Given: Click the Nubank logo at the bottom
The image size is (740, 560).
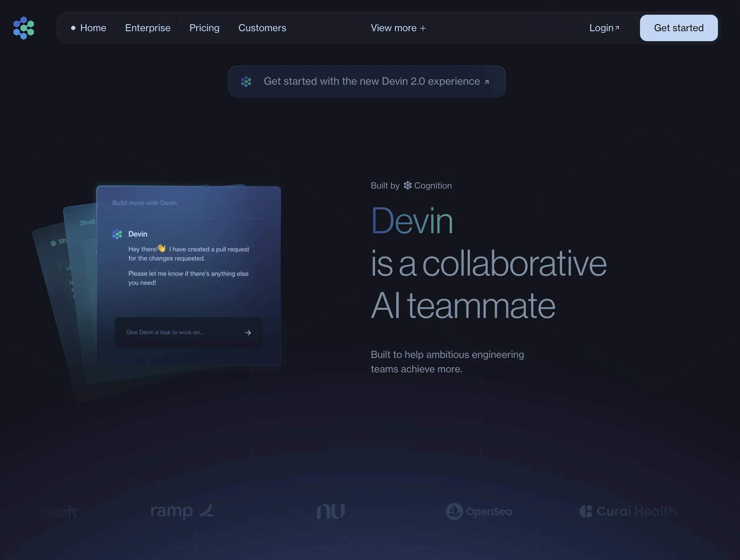Looking at the screenshot, I should point(331,511).
